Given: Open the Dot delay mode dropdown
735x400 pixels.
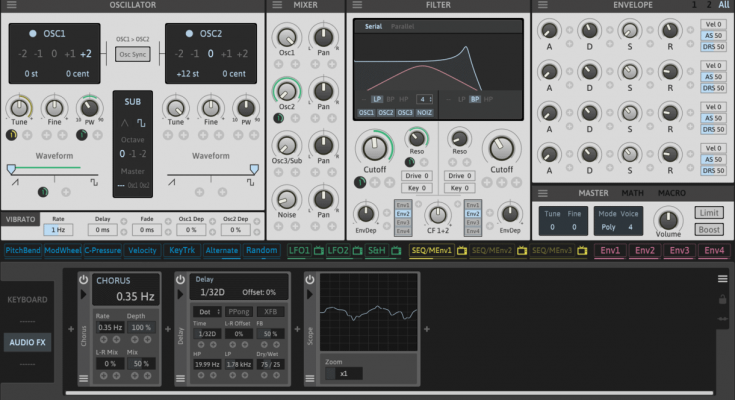Looking at the screenshot, I should tap(207, 311).
